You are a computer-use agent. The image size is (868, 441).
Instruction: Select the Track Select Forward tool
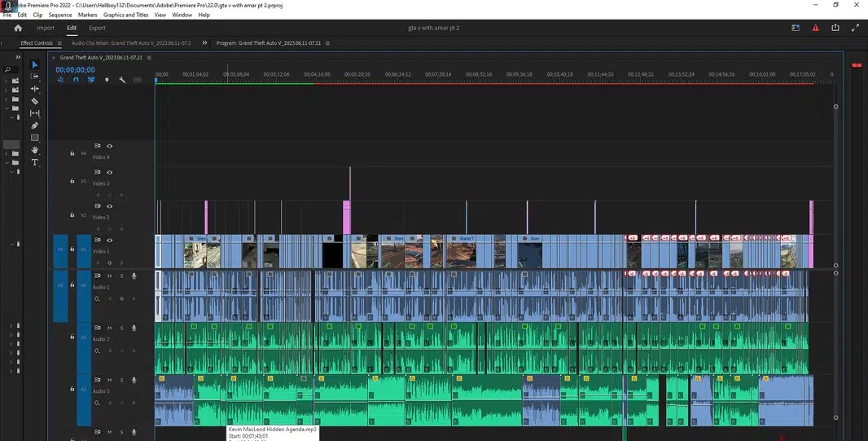point(34,77)
